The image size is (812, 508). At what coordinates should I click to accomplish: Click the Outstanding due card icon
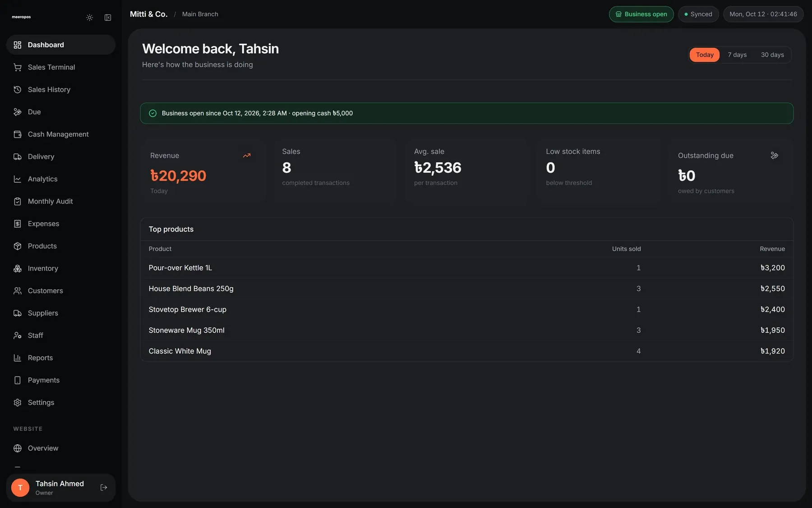pos(774,155)
